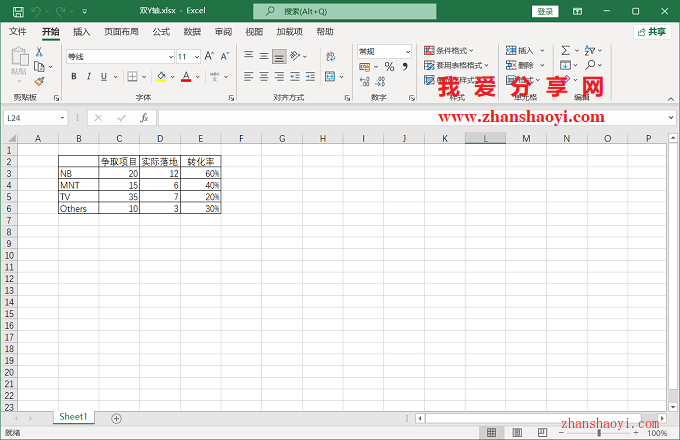Switch to the 页面布局 tab
This screenshot has height=440, width=680.
(121, 32)
